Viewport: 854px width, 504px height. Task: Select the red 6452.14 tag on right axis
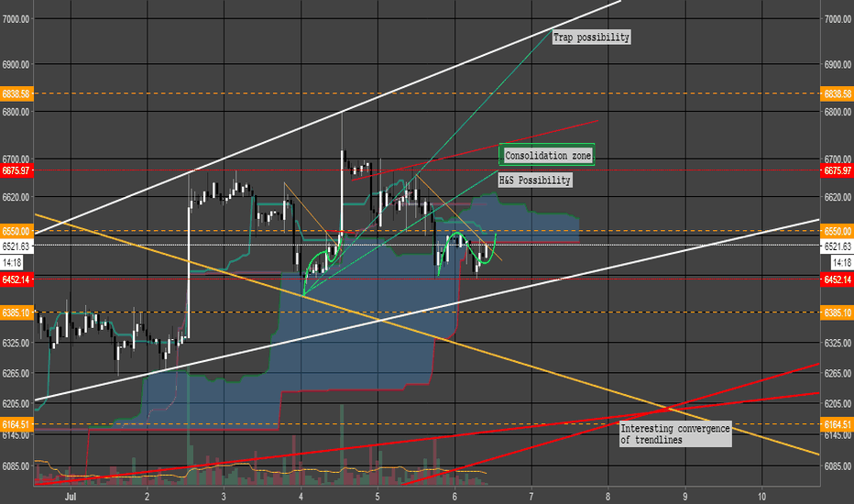tap(837, 279)
